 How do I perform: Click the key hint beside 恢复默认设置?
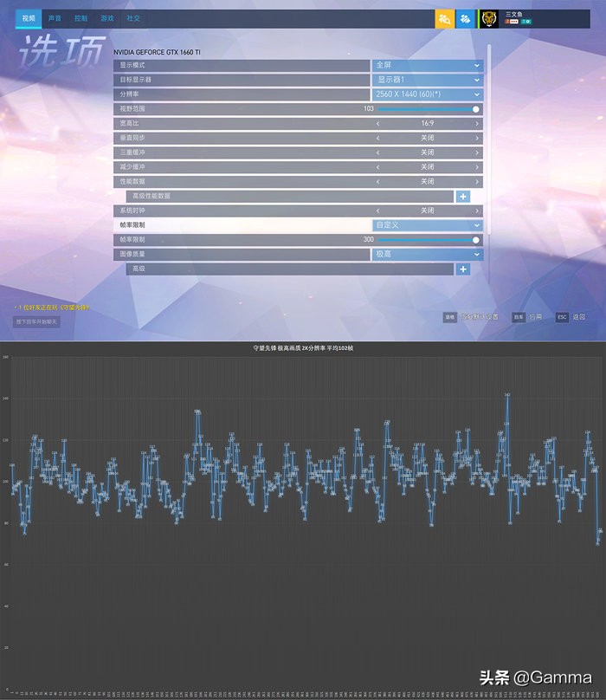[x=450, y=317]
